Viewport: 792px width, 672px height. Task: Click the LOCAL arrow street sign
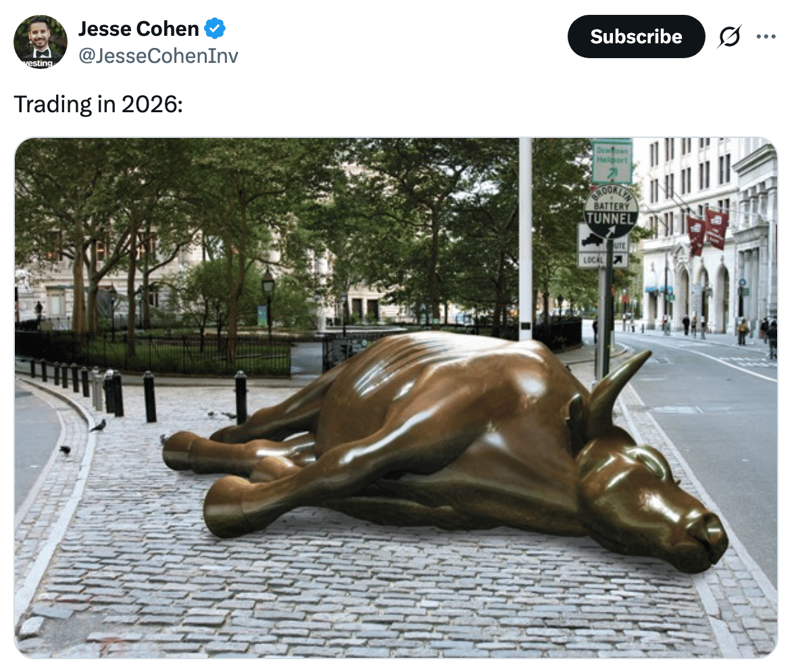point(603,260)
